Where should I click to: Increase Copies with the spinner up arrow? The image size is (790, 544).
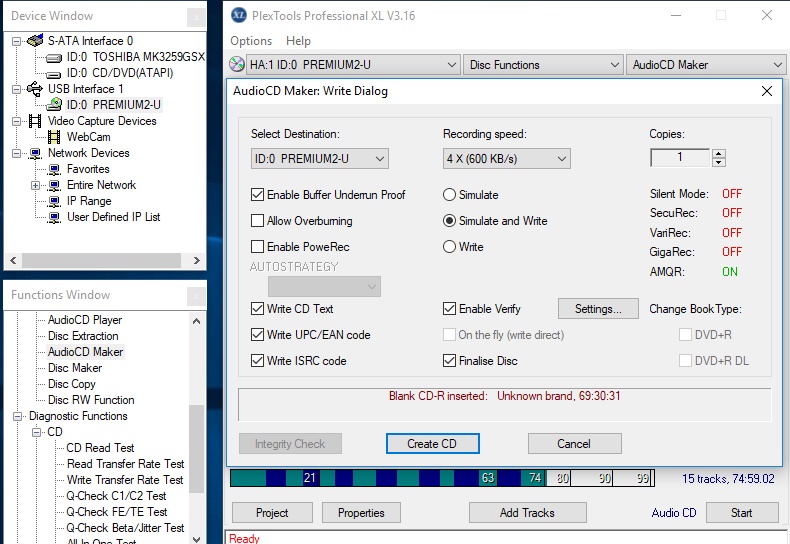[719, 154]
